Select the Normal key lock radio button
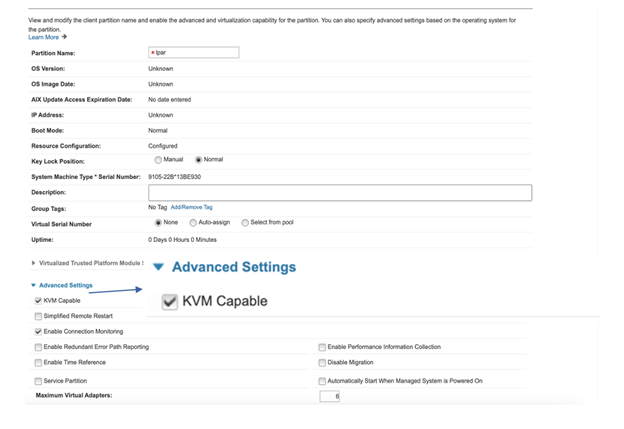Viewport: 624px width, 429px height. point(198,160)
